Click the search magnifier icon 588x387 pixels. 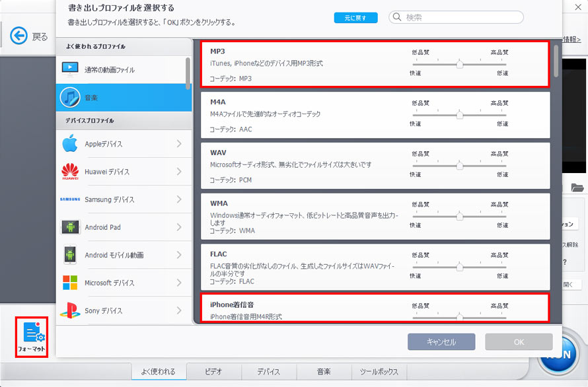(x=397, y=17)
